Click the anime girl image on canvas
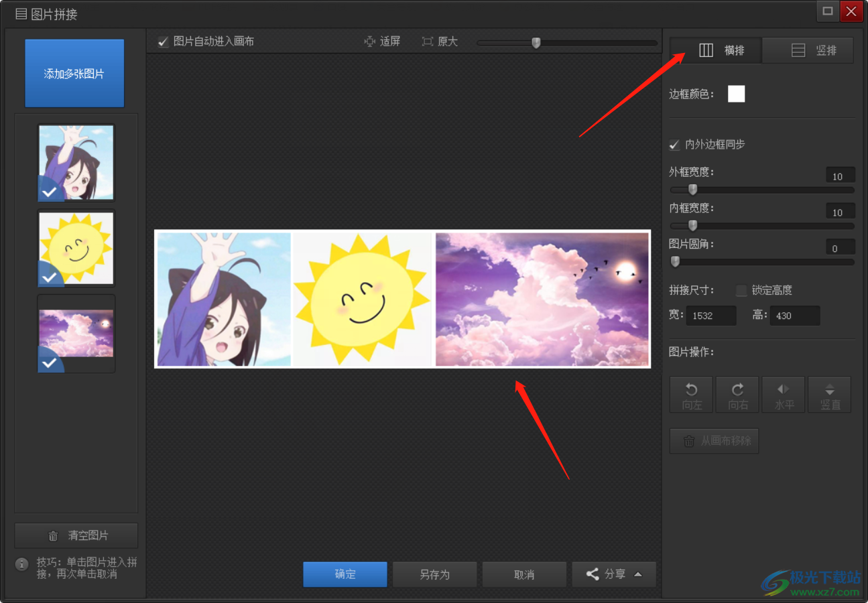The height and width of the screenshot is (603, 868). pos(224,299)
